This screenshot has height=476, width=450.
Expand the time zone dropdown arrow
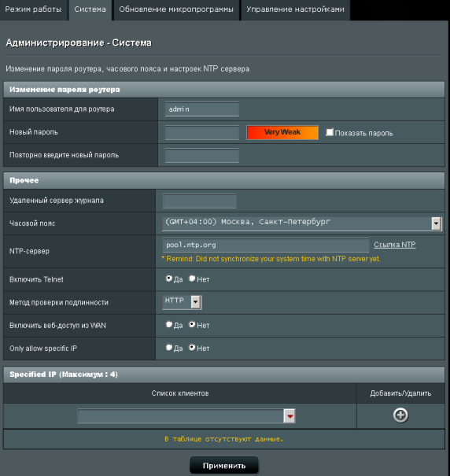pos(437,223)
